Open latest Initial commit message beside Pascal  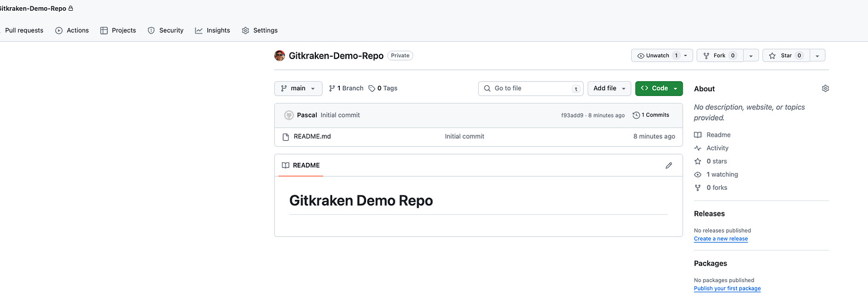pyautogui.click(x=340, y=115)
